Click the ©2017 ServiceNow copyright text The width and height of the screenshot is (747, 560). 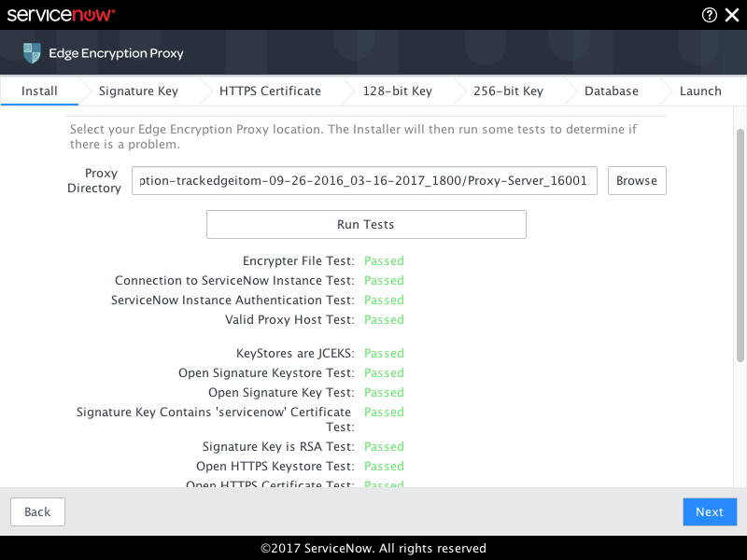(373, 548)
